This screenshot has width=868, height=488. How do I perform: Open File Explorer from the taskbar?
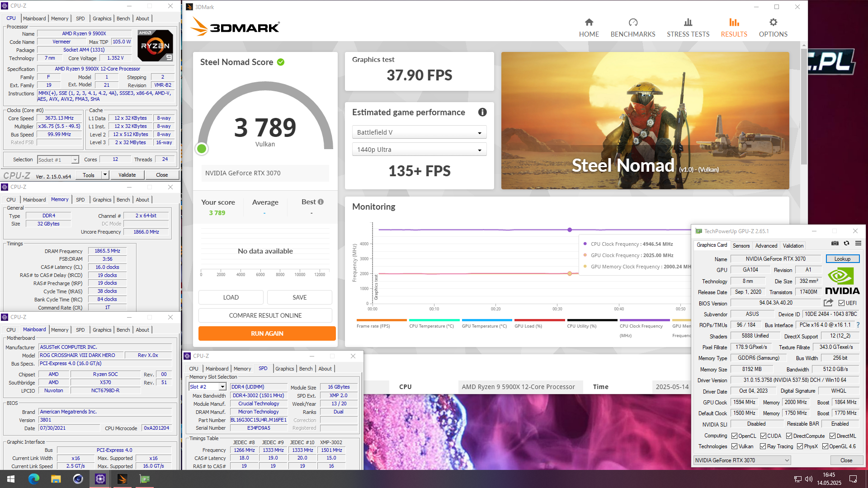(x=56, y=479)
